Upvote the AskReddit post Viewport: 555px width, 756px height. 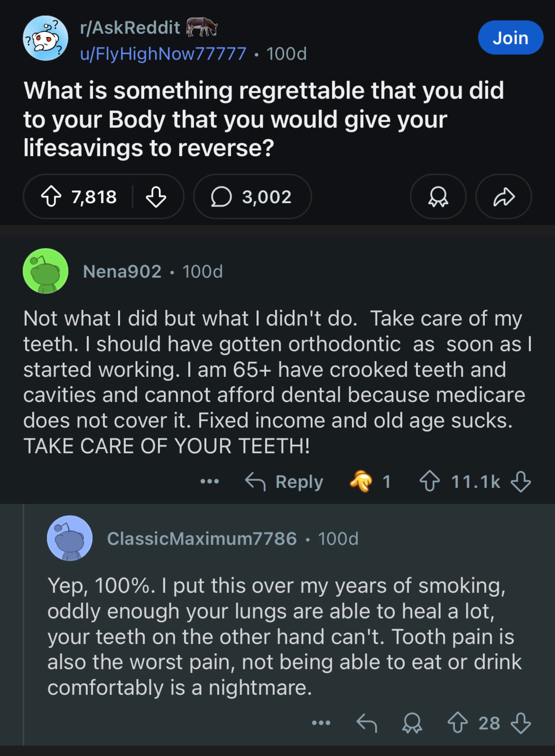click(x=51, y=197)
